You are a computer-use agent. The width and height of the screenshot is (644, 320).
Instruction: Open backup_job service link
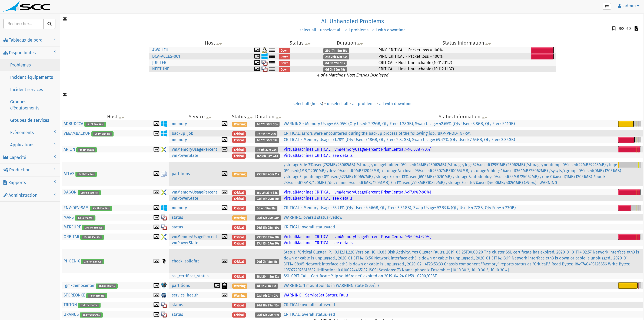click(182, 134)
